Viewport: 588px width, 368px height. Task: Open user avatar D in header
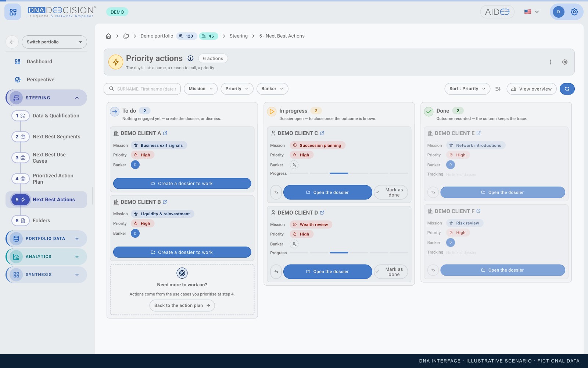click(x=558, y=12)
